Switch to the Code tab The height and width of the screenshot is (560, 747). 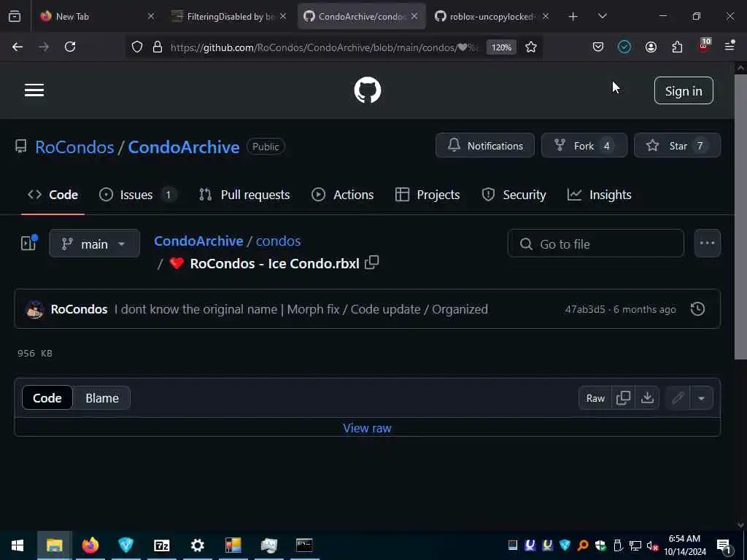pos(53,195)
